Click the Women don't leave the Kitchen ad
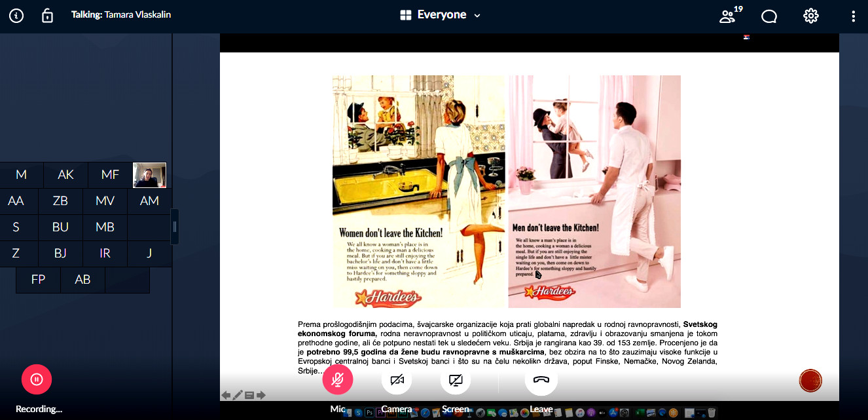This screenshot has width=868, height=420. (x=420, y=191)
